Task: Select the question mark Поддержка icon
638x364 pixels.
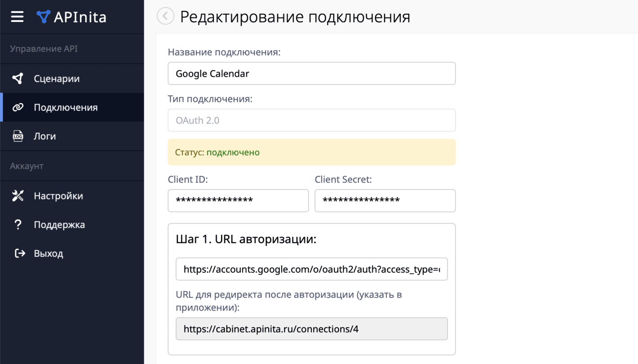Action: click(x=18, y=224)
